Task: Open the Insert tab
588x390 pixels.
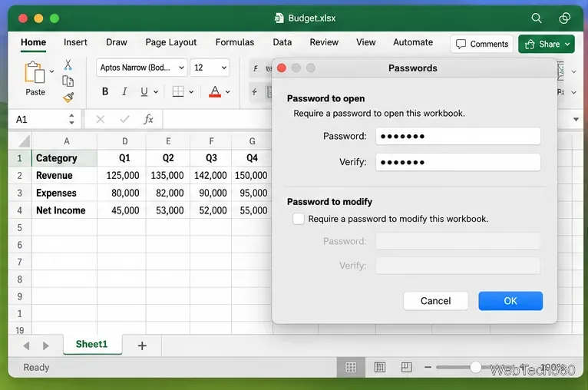Action: point(75,42)
